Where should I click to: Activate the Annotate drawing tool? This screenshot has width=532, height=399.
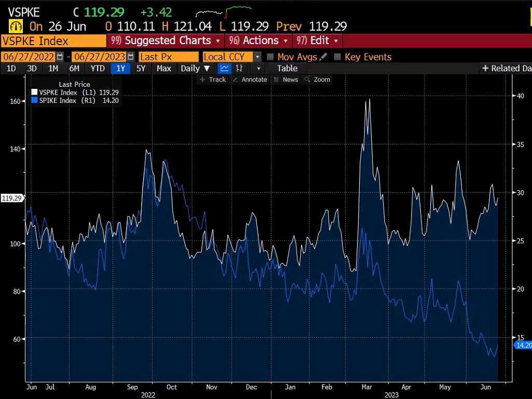250,79
